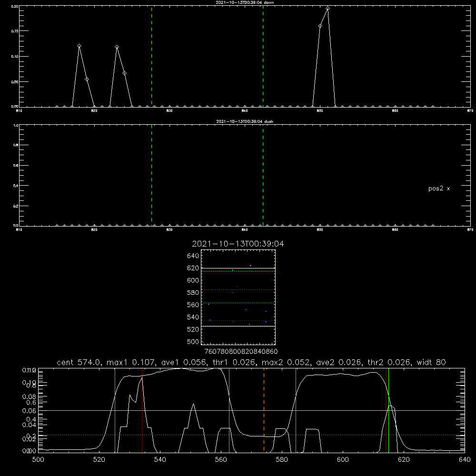Click the '580' y-axis label of scatter plot
Viewport: 476px width, 476px height.
coord(193,293)
